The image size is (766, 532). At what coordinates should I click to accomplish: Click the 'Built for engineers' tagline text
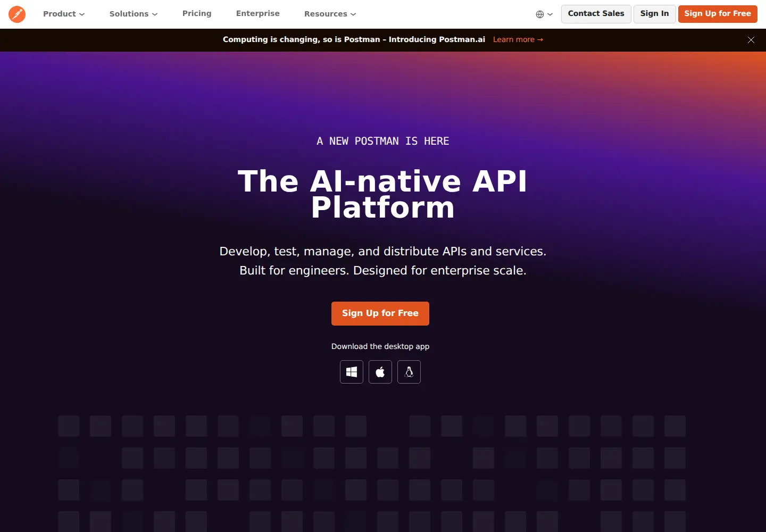(383, 270)
